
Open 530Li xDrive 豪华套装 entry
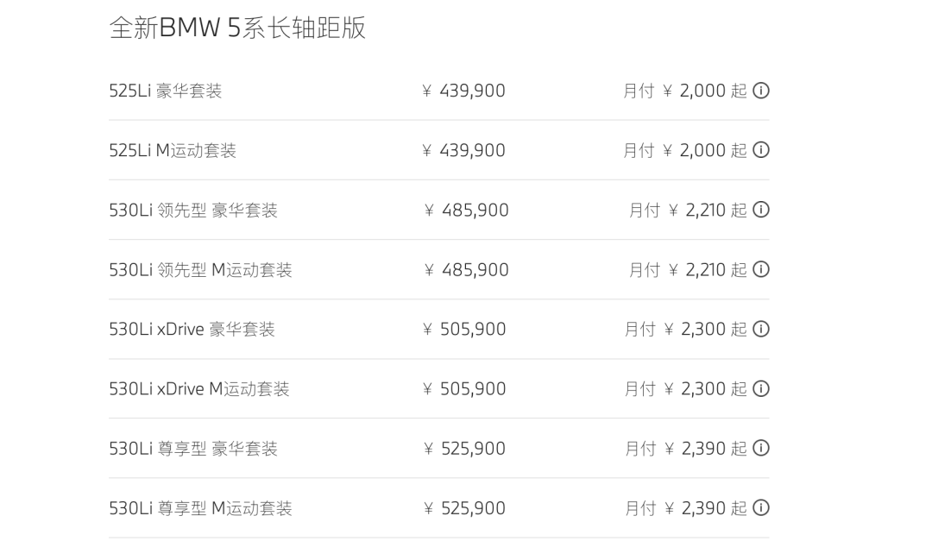coord(192,330)
